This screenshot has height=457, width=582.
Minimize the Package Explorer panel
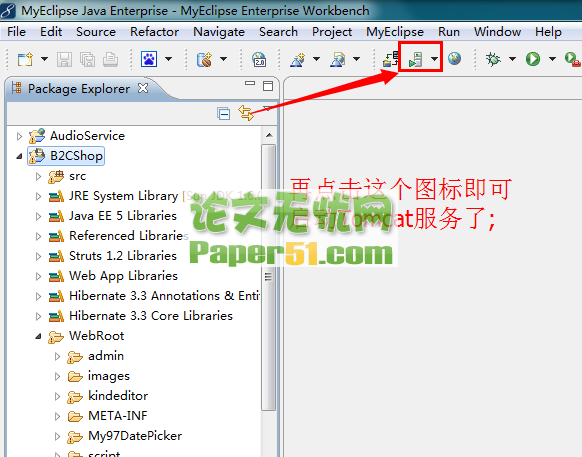(x=250, y=84)
